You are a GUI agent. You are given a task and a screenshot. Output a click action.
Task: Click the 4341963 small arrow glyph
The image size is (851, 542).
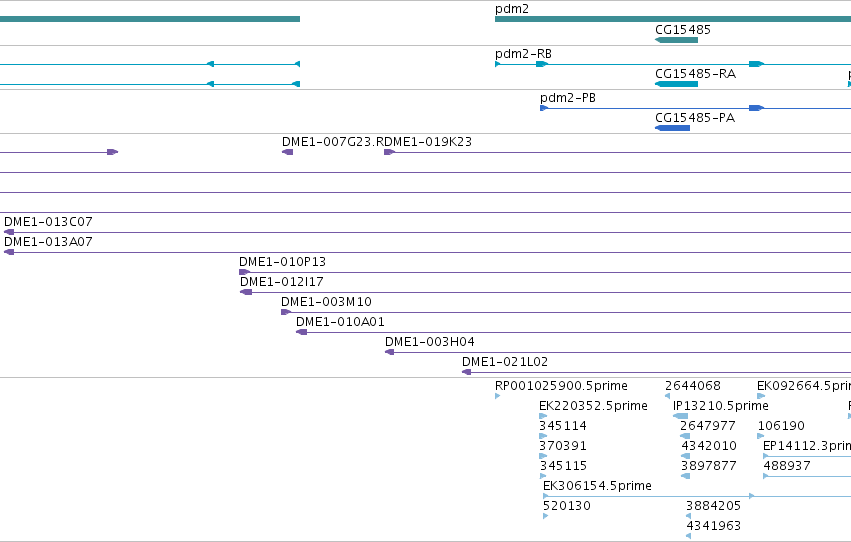click(x=688, y=536)
